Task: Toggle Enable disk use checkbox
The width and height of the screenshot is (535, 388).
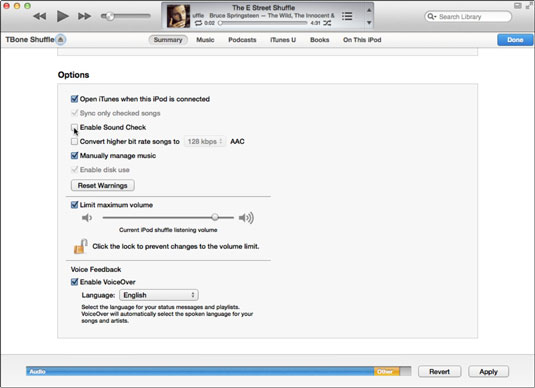Action: coord(74,170)
